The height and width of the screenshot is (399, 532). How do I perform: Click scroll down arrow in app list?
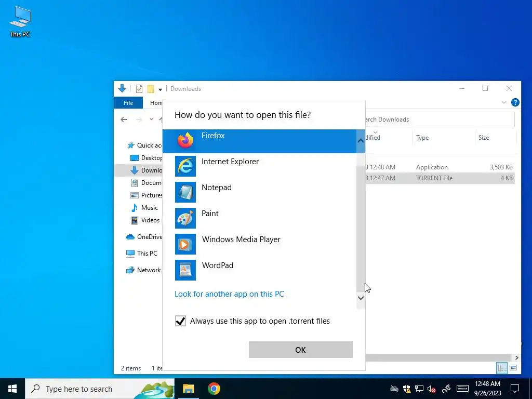tap(361, 298)
